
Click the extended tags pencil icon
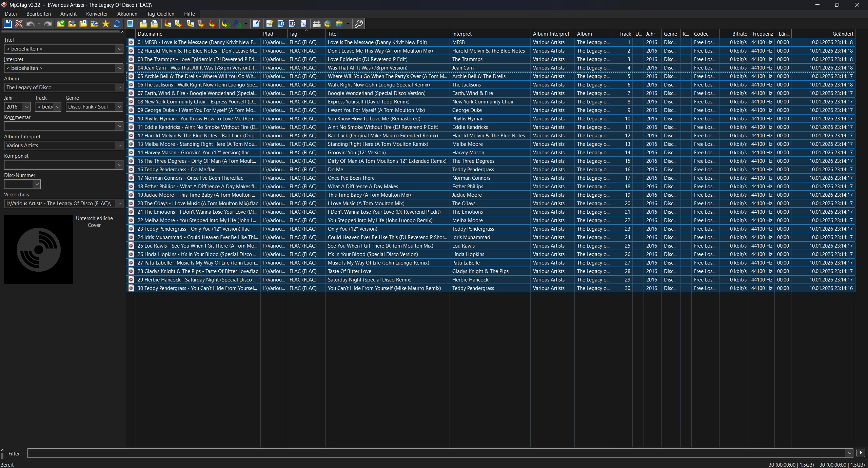click(x=256, y=24)
